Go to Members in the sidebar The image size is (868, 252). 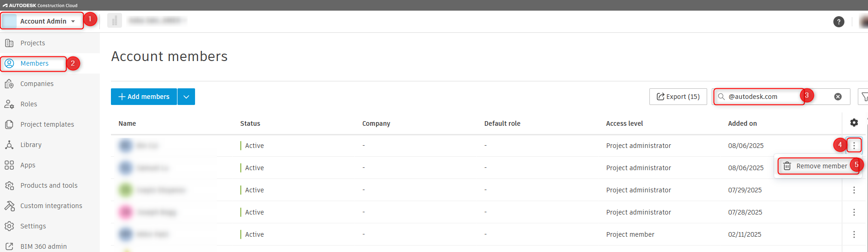pyautogui.click(x=34, y=63)
